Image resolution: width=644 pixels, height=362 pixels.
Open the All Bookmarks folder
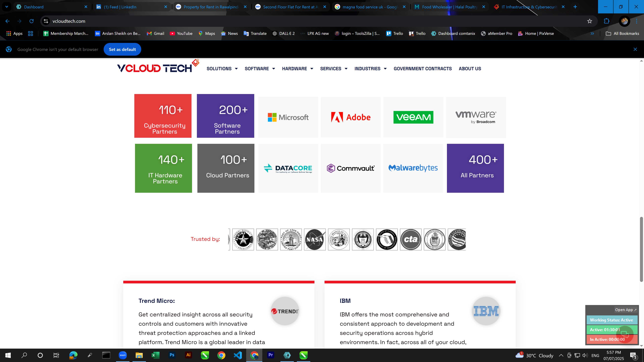pyautogui.click(x=622, y=34)
